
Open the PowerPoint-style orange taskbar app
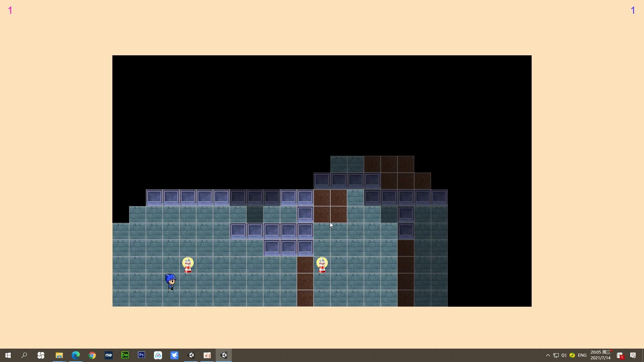coord(207,355)
